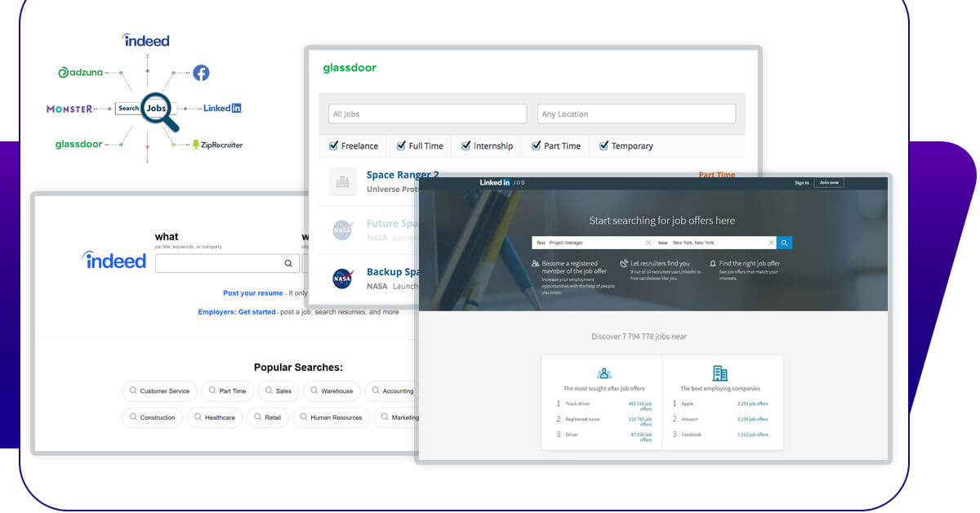The width and height of the screenshot is (980, 513).
Task: Select the Healthcare popular search
Action: [x=215, y=417]
